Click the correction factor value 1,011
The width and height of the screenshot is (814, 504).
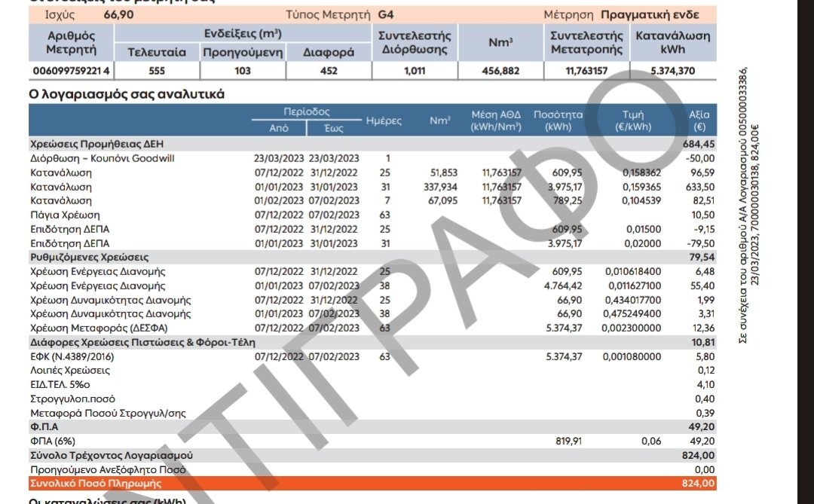(415, 71)
